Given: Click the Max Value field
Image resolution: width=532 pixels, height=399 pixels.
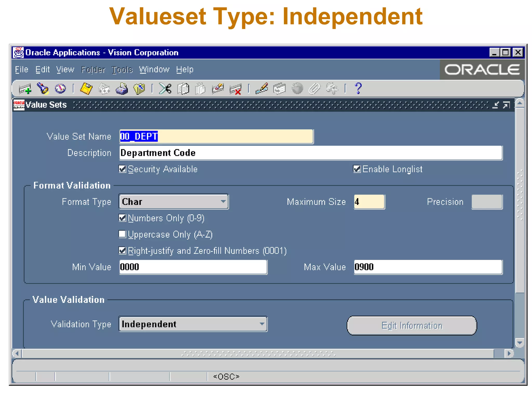Looking at the screenshot, I should (x=428, y=267).
